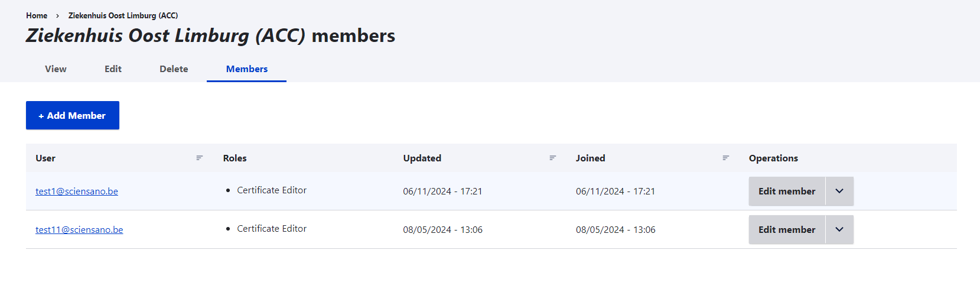Open the Edit tab
This screenshot has height=305, width=980.
(x=113, y=69)
